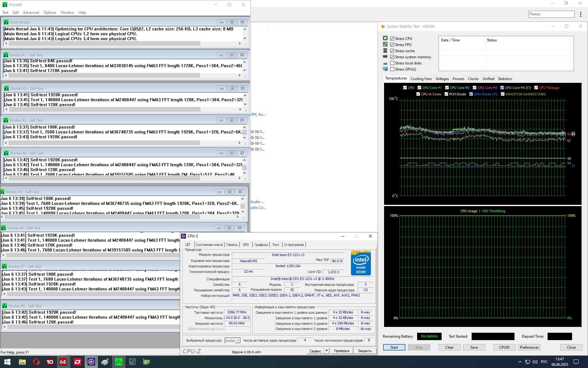Click the Prime95 title bar icon
The image size is (588, 368).
click(5, 5)
